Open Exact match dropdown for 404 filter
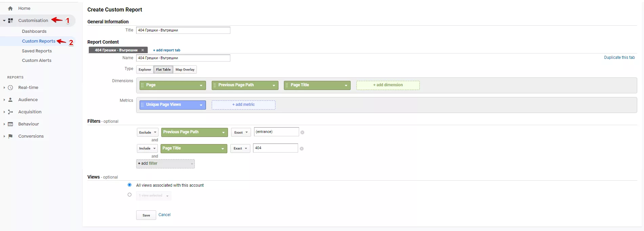644x231 pixels. (x=240, y=148)
